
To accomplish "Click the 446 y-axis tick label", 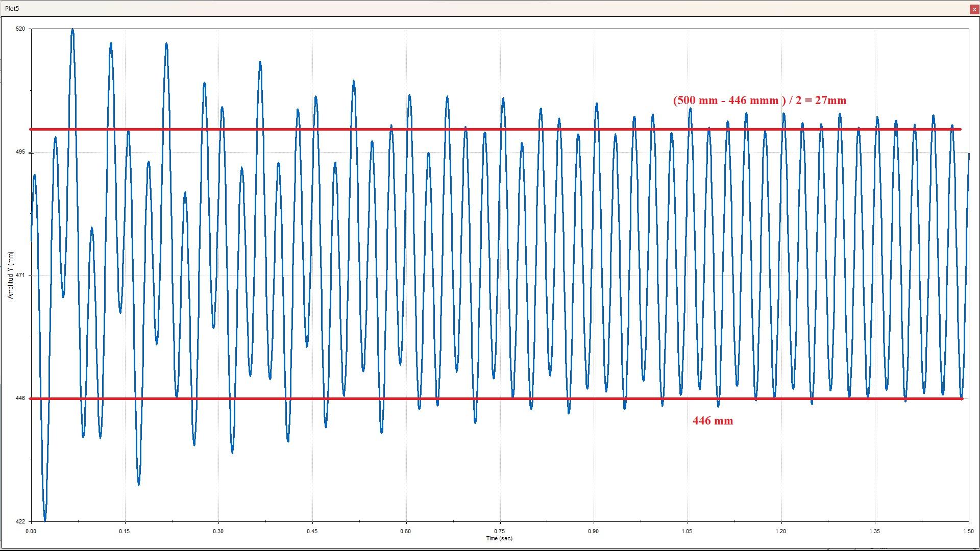I will point(20,398).
